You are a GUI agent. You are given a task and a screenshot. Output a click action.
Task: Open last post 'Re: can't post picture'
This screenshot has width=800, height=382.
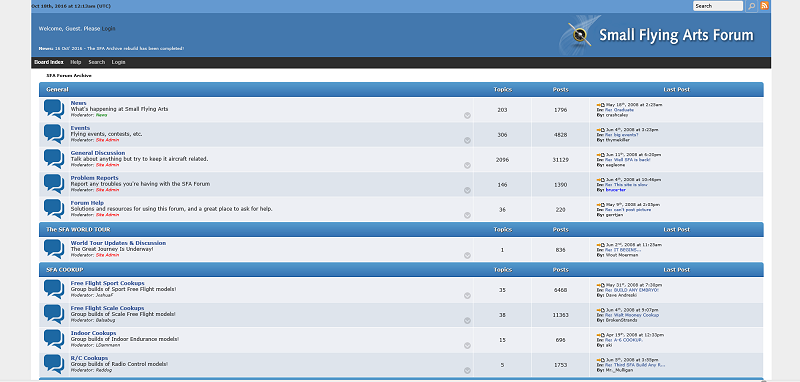pos(628,210)
